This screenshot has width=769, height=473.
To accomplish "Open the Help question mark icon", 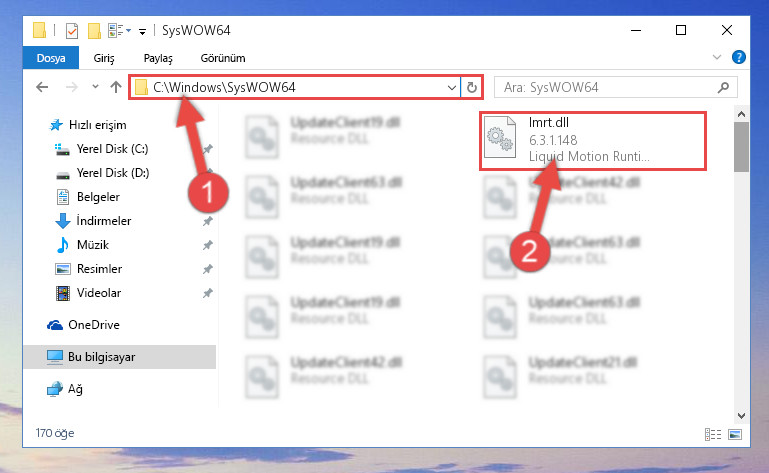I will pos(739,57).
